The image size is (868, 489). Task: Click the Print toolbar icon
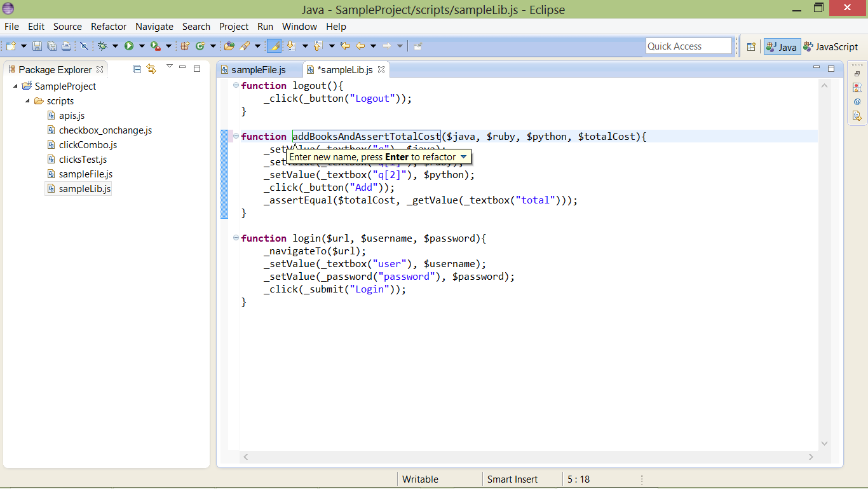[x=66, y=46]
